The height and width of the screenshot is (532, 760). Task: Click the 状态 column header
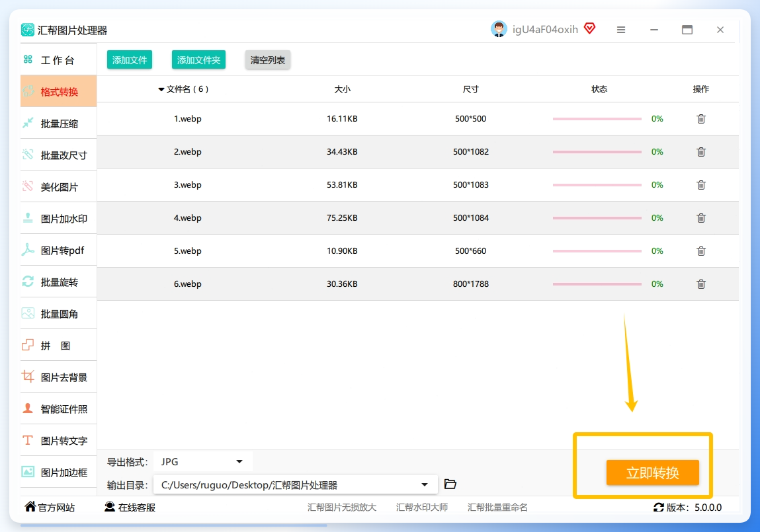pyautogui.click(x=599, y=89)
